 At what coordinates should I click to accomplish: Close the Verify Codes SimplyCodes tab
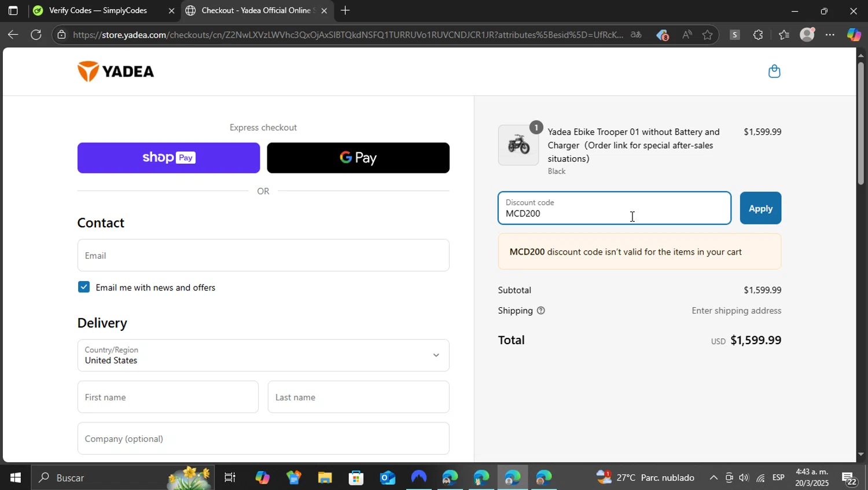[x=171, y=10]
